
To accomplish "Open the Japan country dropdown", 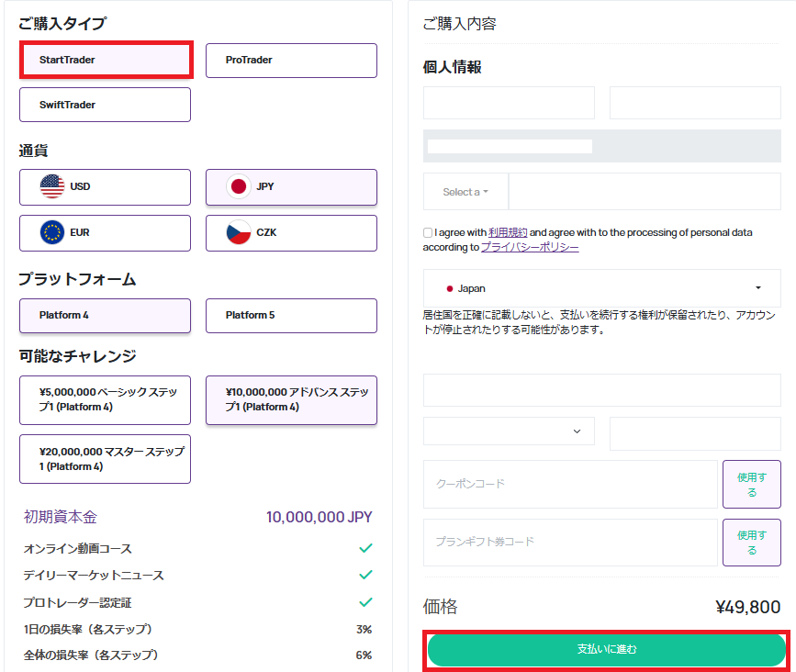I will tap(602, 288).
